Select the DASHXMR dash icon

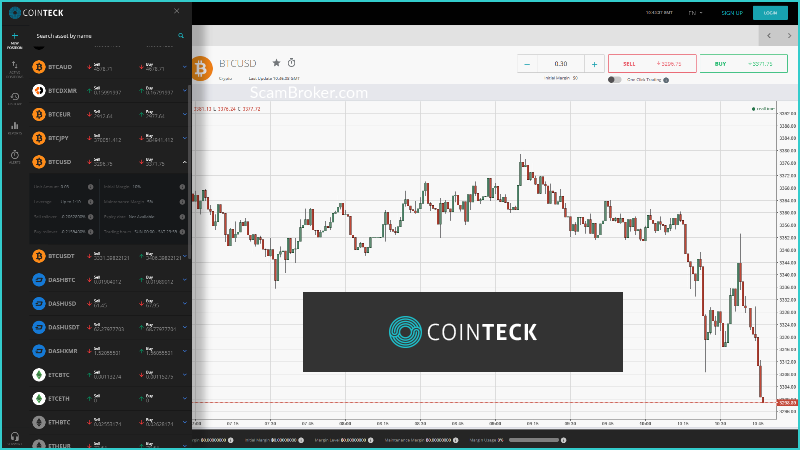39,351
